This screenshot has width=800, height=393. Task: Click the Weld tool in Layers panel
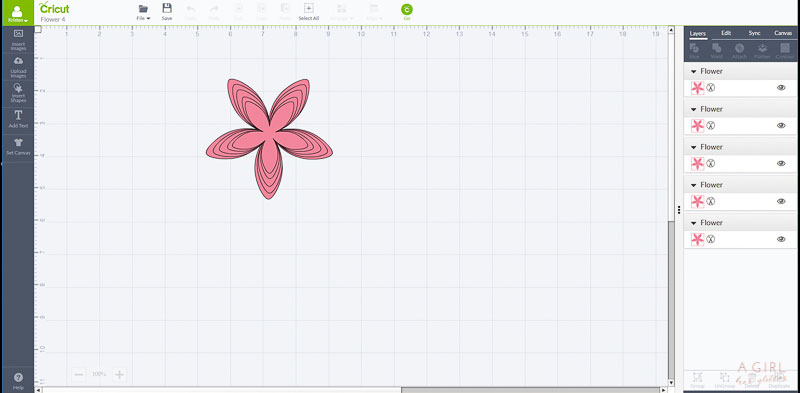pos(717,51)
